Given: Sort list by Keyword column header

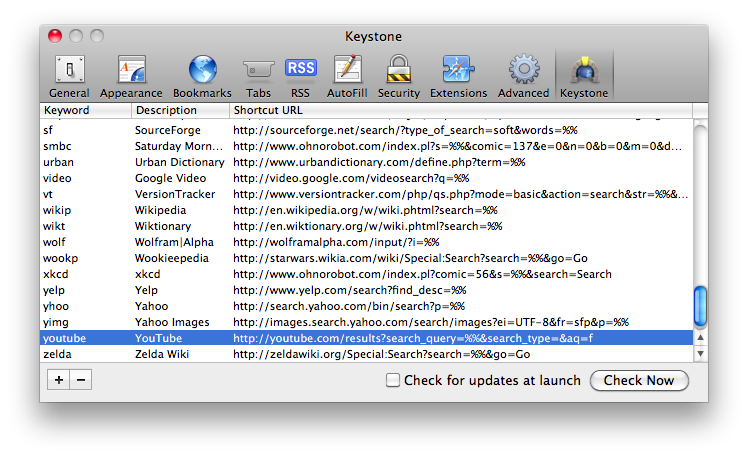Looking at the screenshot, I should [85, 110].
